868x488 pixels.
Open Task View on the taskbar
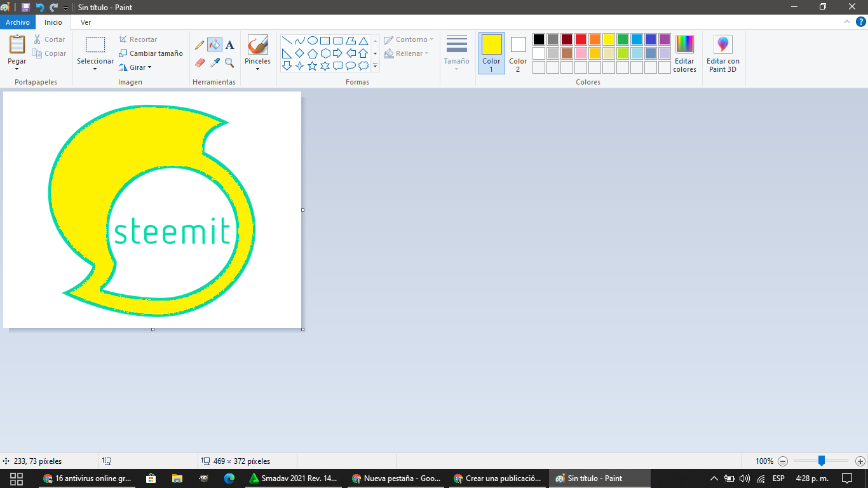tap(17, 478)
